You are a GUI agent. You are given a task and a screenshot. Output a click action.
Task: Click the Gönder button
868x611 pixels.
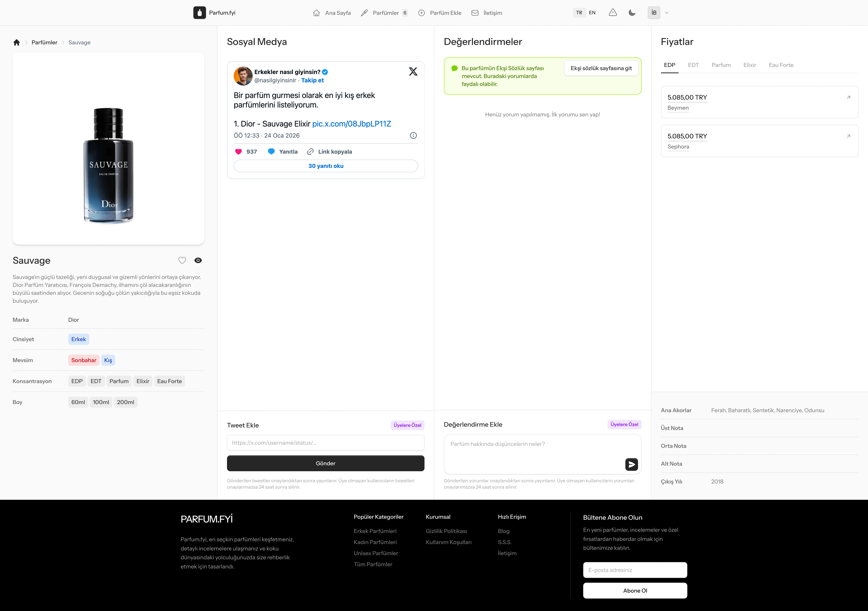[326, 463]
